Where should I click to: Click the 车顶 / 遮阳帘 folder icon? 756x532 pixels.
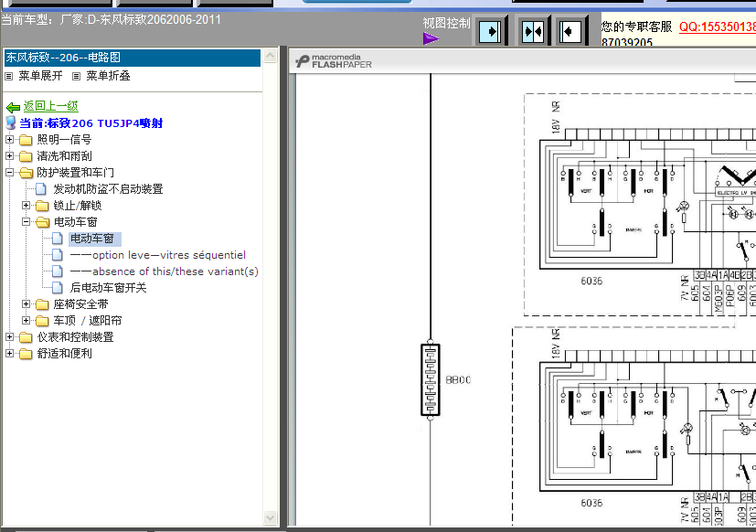coord(42,321)
